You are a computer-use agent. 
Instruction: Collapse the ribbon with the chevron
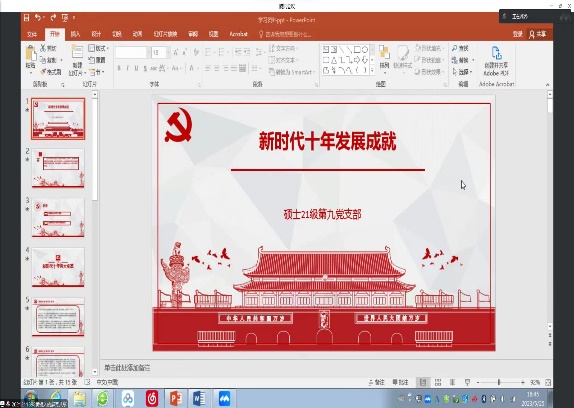(x=548, y=85)
